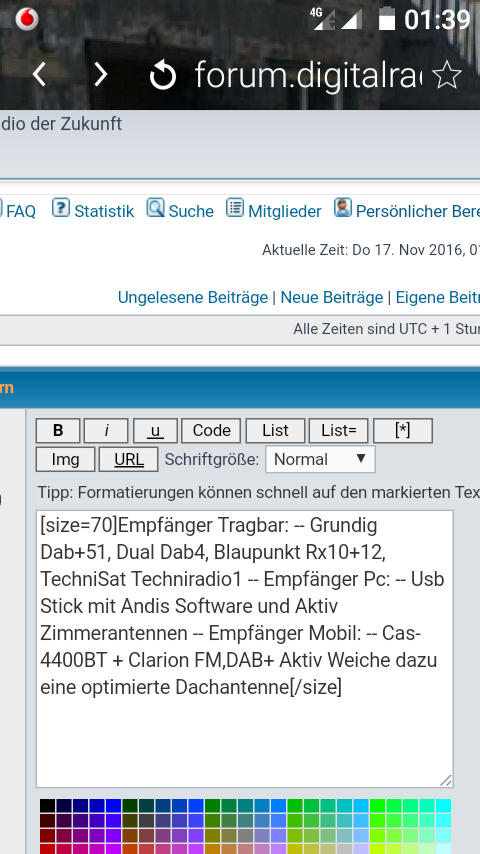Image resolution: width=480 pixels, height=854 pixels.
Task: Apply bold with the B button
Action: [58, 430]
